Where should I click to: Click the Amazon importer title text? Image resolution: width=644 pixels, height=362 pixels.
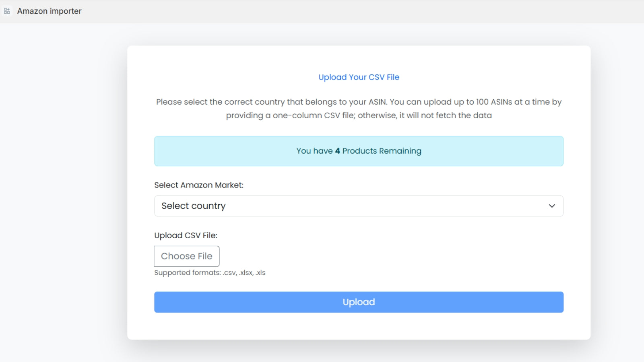49,11
